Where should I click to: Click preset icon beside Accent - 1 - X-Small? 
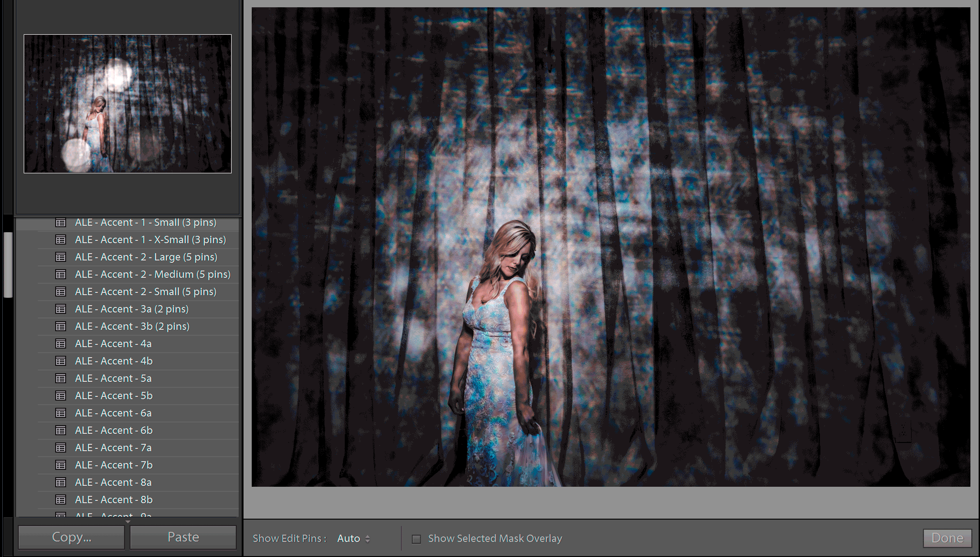[x=61, y=239]
